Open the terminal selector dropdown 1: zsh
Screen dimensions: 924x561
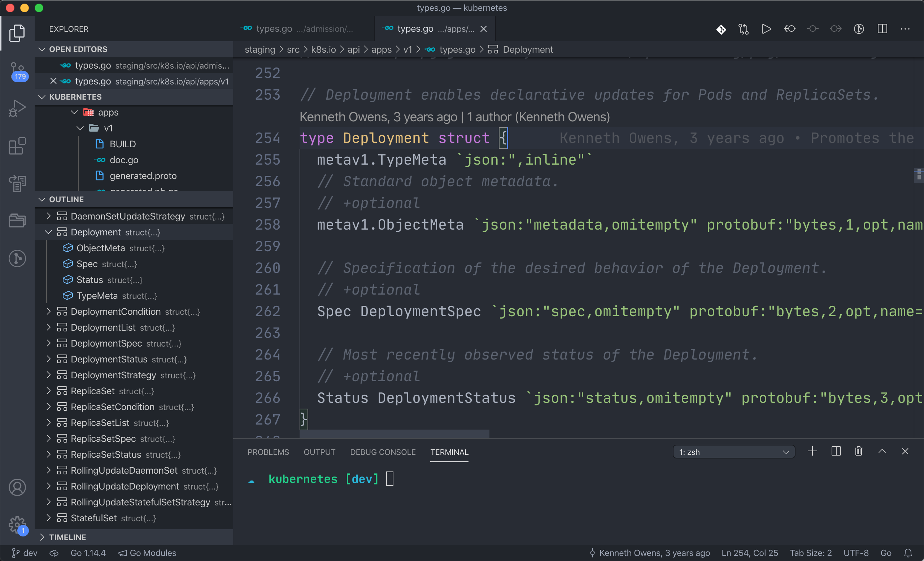733,452
